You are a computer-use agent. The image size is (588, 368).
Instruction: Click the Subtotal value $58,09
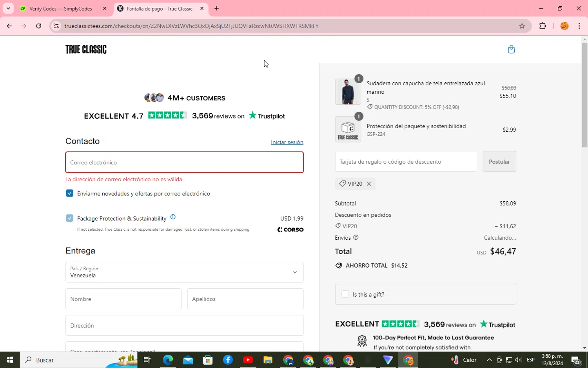tap(508, 203)
